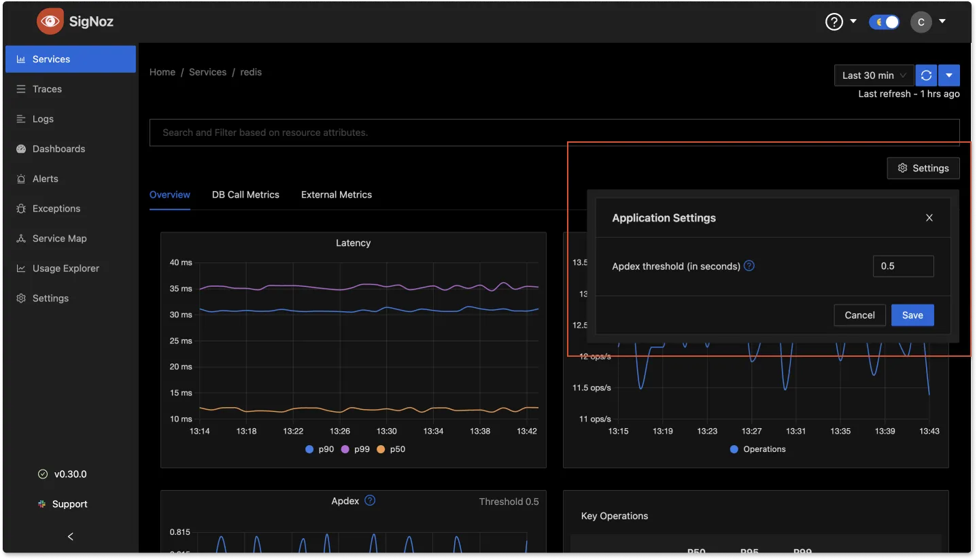Toggle the dark mode theme switch
Image resolution: width=977 pixels, height=560 pixels.
tap(884, 22)
